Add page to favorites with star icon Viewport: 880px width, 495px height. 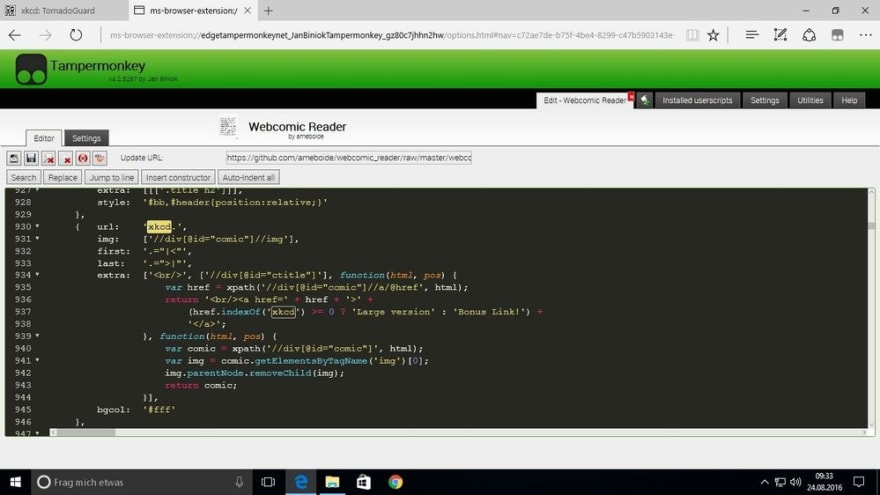[713, 35]
